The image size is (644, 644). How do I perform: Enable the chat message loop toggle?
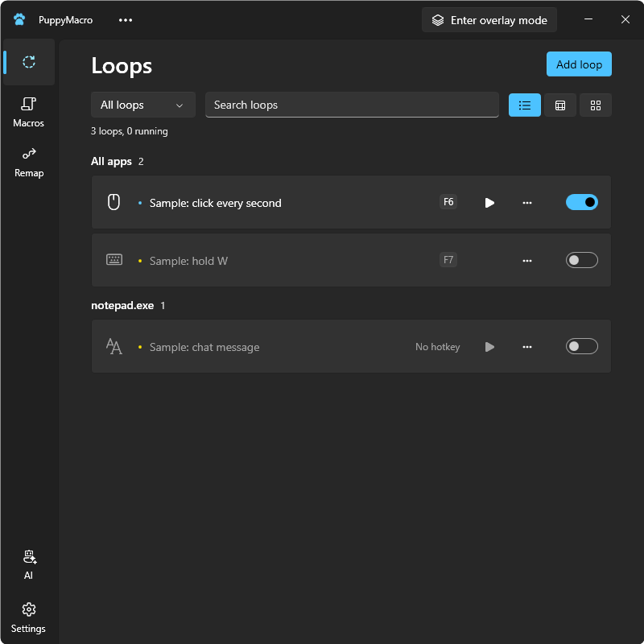point(581,346)
